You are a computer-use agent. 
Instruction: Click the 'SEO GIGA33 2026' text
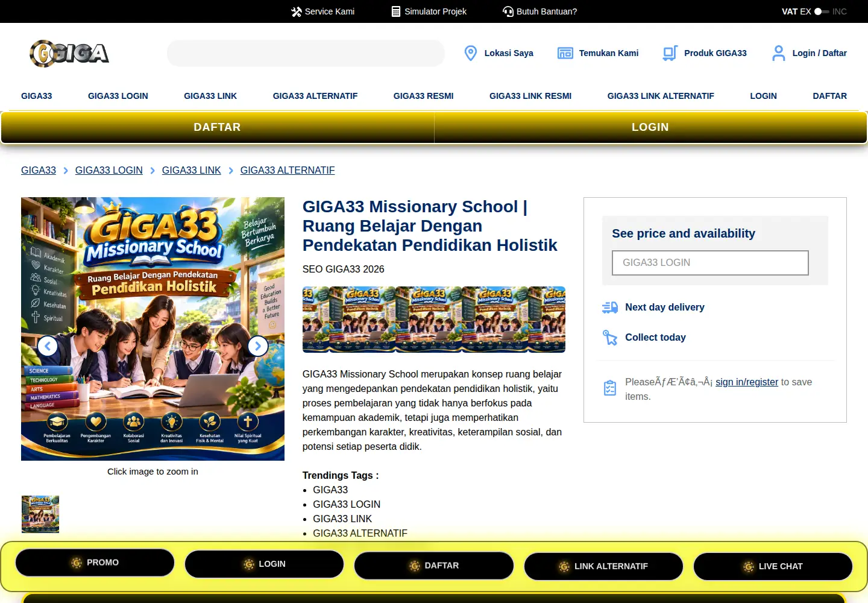click(x=344, y=269)
